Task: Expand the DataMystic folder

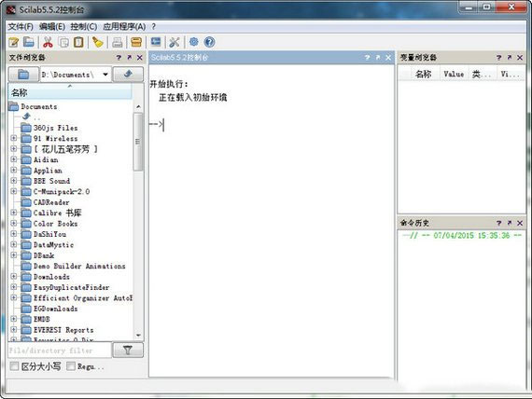Action: click(14, 244)
